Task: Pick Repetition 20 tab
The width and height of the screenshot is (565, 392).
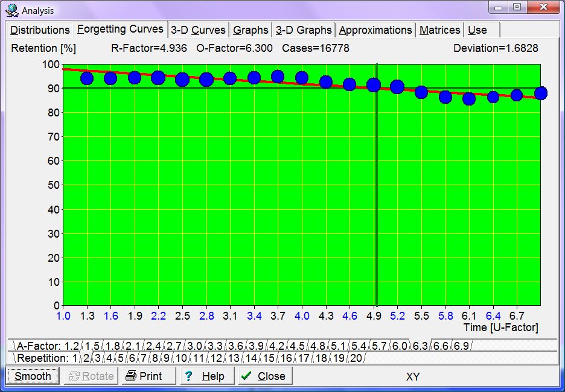Action: [x=356, y=358]
